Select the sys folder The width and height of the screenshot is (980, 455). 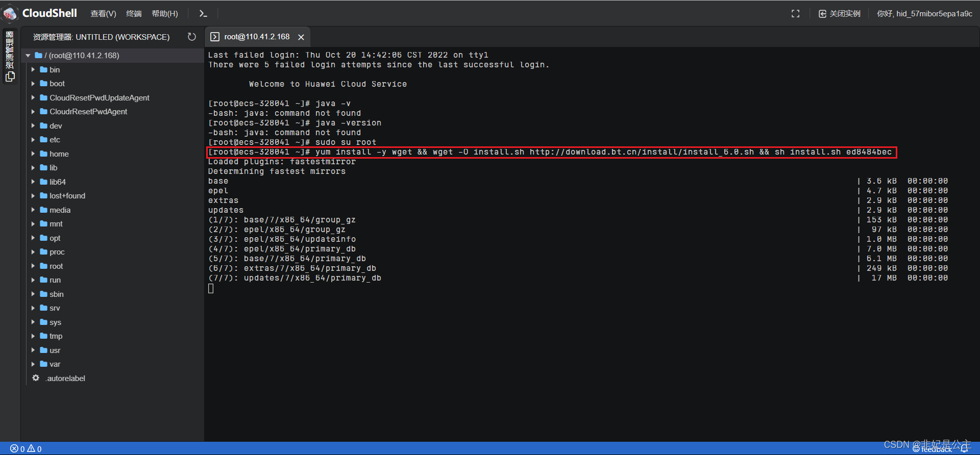click(x=55, y=322)
